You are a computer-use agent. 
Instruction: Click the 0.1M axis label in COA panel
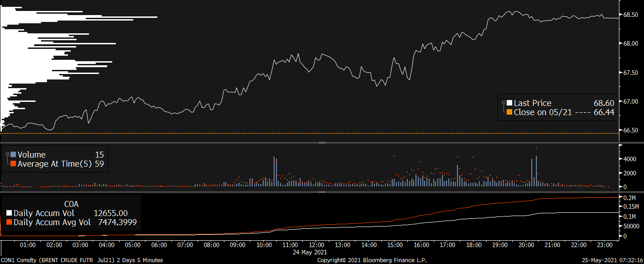click(630, 216)
